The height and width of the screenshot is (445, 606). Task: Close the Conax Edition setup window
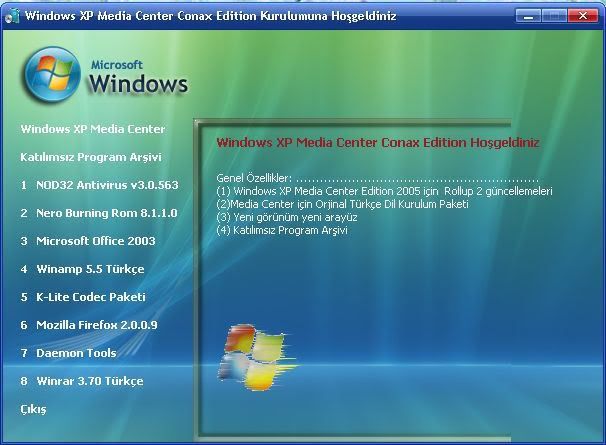click(583, 16)
